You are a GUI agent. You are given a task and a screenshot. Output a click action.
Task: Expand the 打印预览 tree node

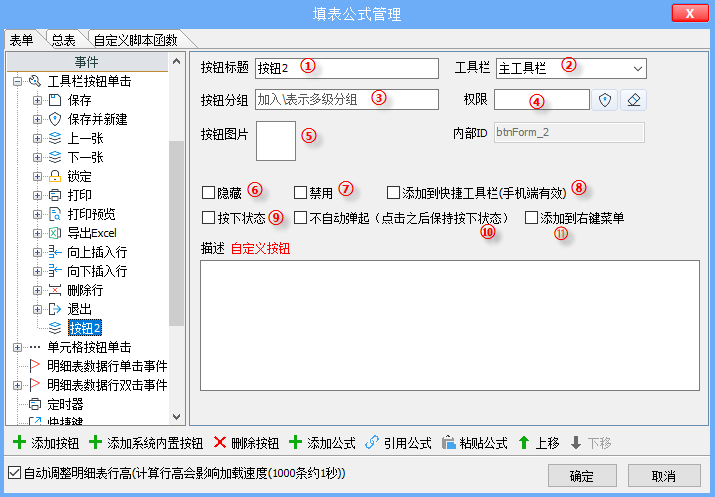coord(37,214)
